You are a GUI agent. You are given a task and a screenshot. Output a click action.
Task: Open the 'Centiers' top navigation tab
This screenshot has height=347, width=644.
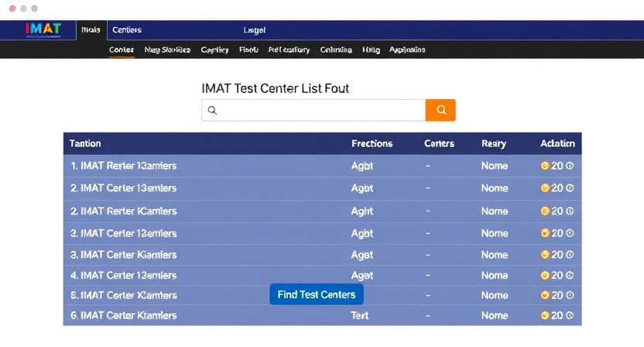pyautogui.click(x=127, y=30)
